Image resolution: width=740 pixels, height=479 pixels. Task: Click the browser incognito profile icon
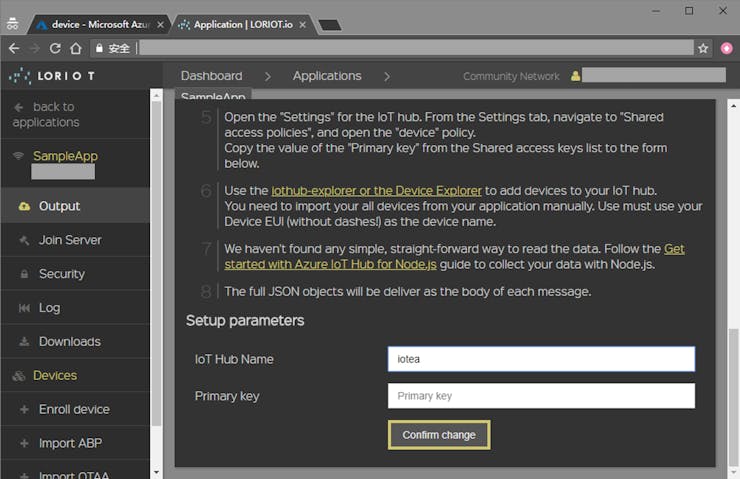[x=13, y=24]
